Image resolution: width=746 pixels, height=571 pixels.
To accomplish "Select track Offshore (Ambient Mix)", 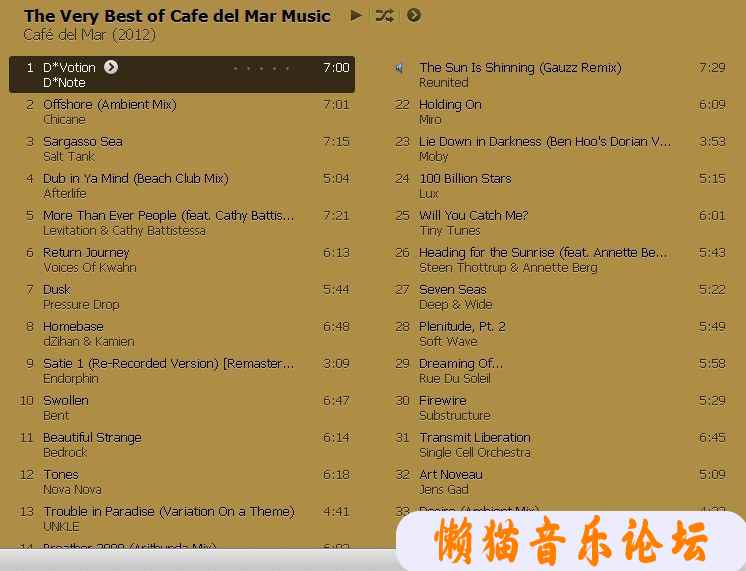I will tap(182, 111).
